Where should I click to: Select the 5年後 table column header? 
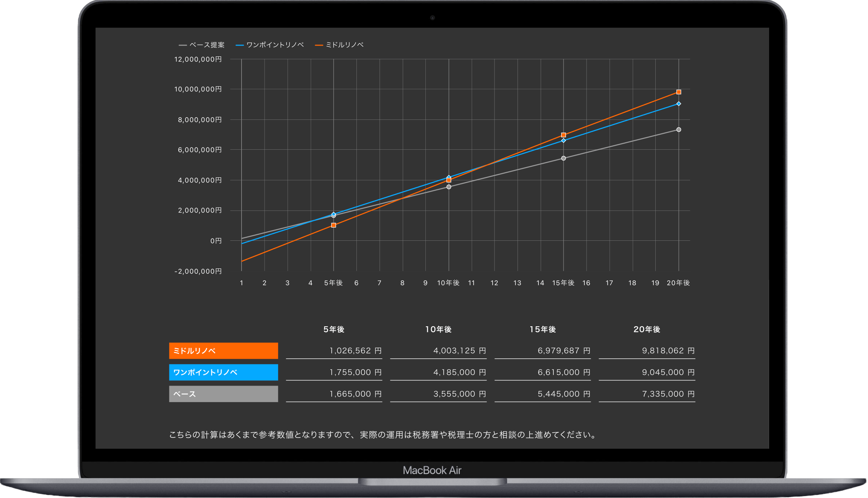point(334,329)
